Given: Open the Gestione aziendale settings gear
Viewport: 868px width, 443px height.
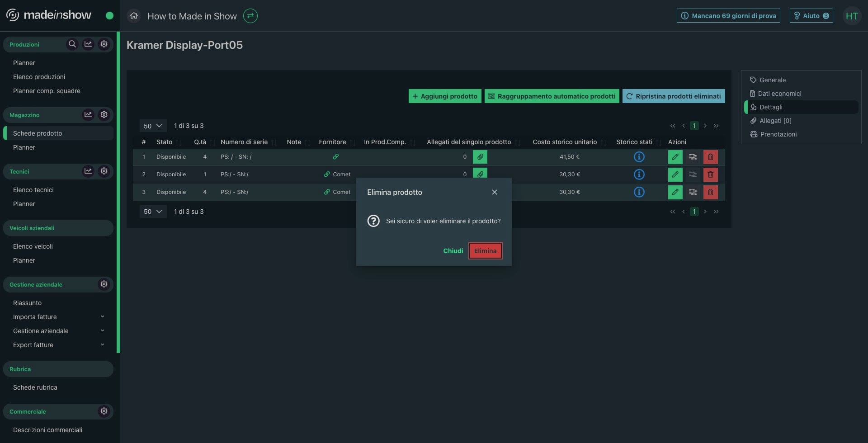Looking at the screenshot, I should pyautogui.click(x=104, y=284).
